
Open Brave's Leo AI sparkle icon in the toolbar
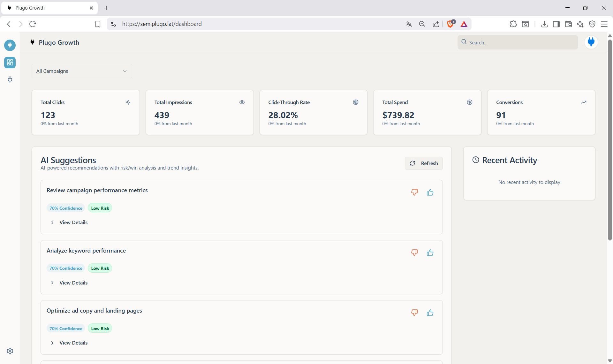(580, 24)
